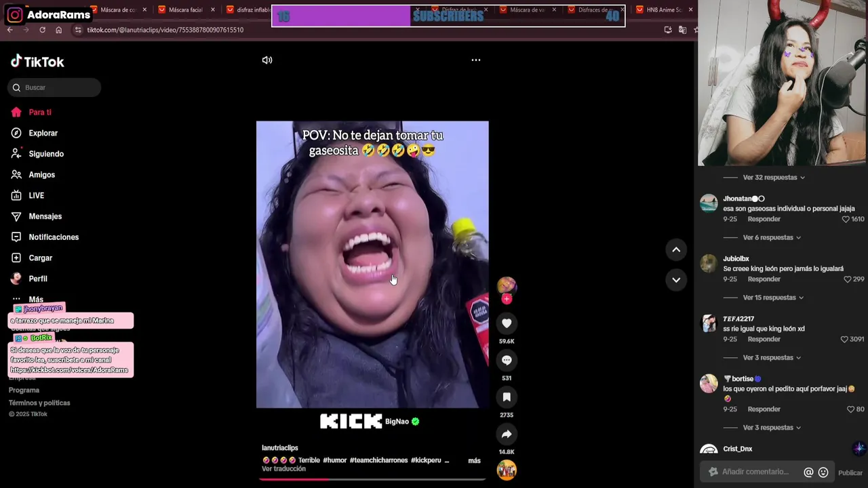Expand Ver 6 respuestas
This screenshot has height=488, width=868.
[x=772, y=238]
